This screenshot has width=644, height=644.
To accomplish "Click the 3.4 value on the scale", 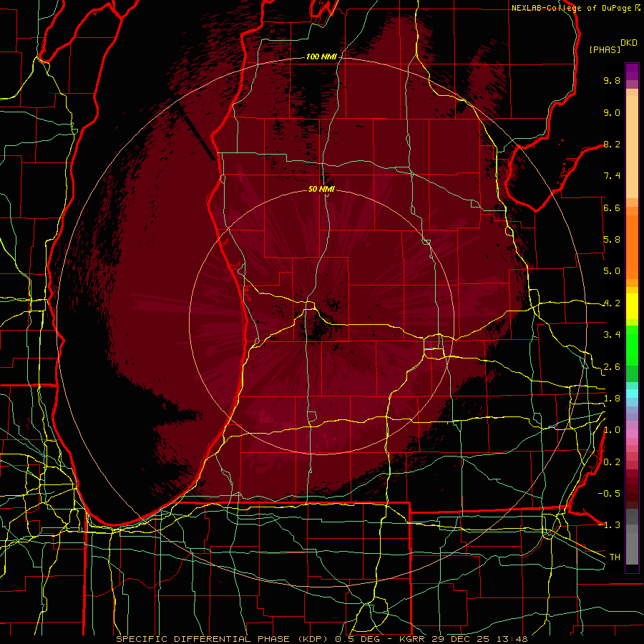I will coord(612,335).
